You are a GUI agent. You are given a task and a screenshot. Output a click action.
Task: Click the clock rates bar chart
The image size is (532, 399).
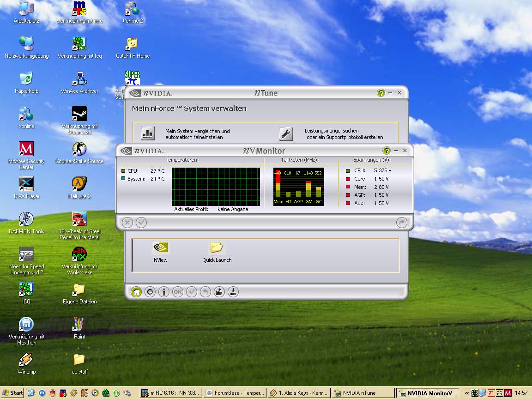point(299,187)
